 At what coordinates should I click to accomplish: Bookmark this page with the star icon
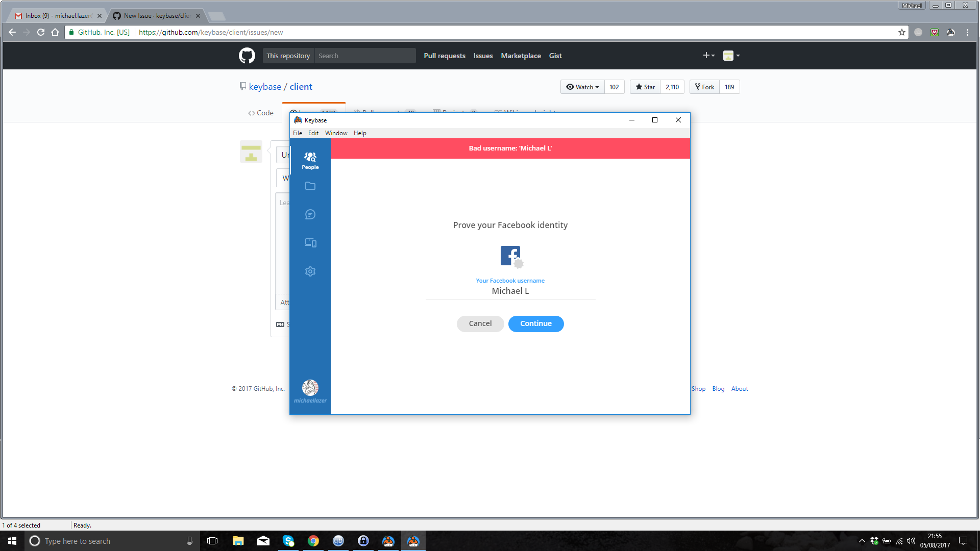pyautogui.click(x=902, y=32)
